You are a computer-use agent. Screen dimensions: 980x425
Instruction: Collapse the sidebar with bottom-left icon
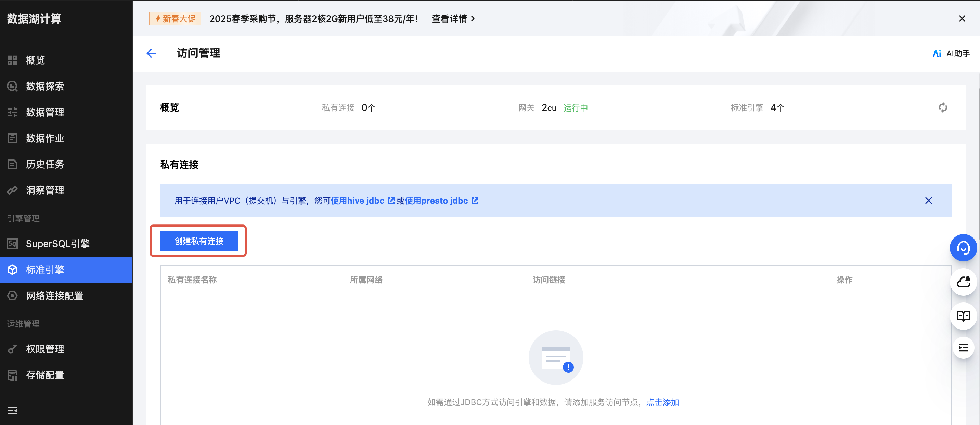(x=12, y=411)
